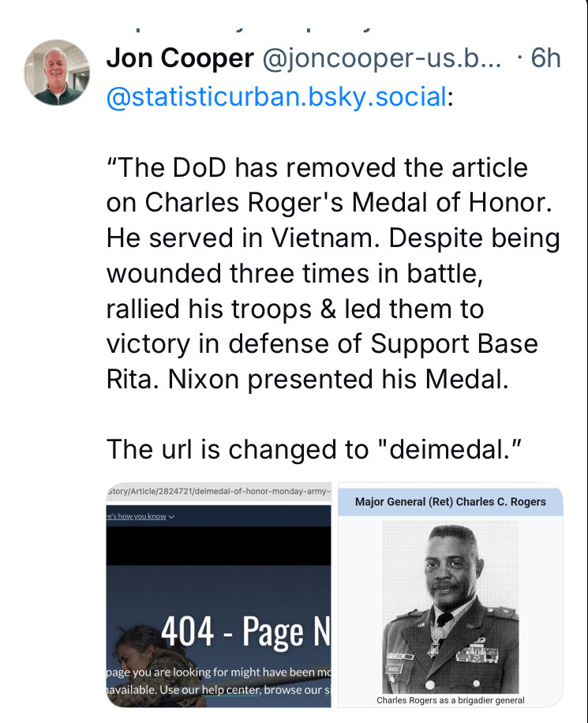Open the @statisticurban.bsky.social mention
588x723 pixels.
pyautogui.click(x=275, y=97)
